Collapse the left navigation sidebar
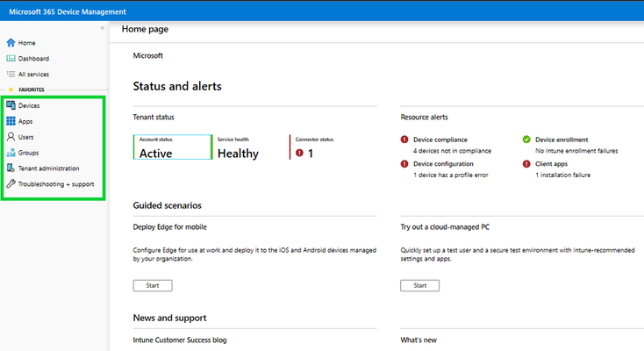The width and height of the screenshot is (644, 351). (103, 28)
